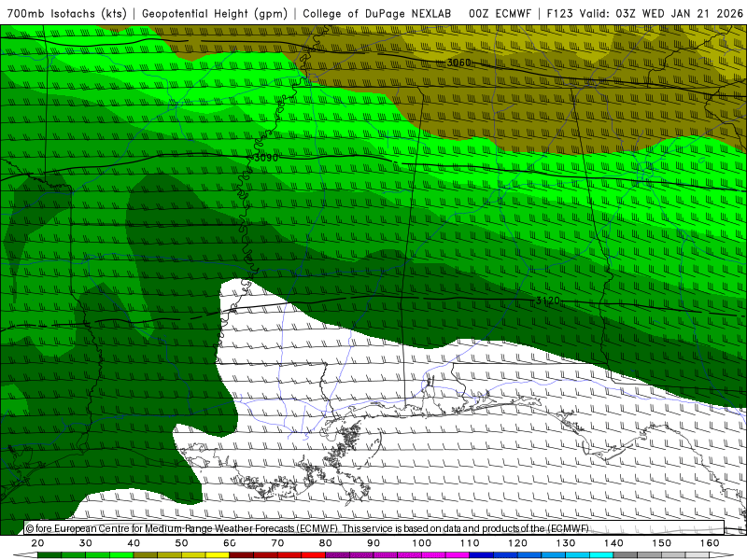Click the ECMWF copyright notice text
Screen dimensions: 747x560
click(307, 528)
